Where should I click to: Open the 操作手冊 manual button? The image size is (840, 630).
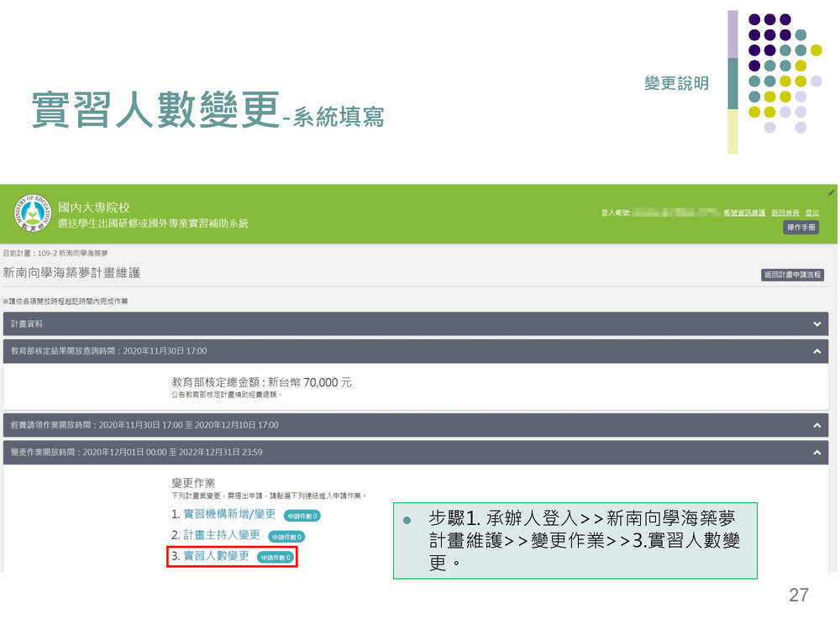coord(801,228)
